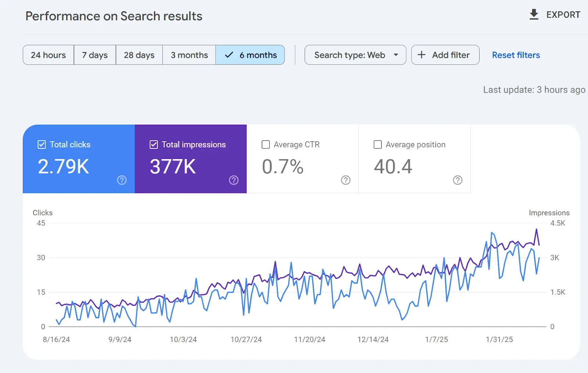588x373 pixels.
Task: Open help icon on Average CTR card
Action: 345,180
